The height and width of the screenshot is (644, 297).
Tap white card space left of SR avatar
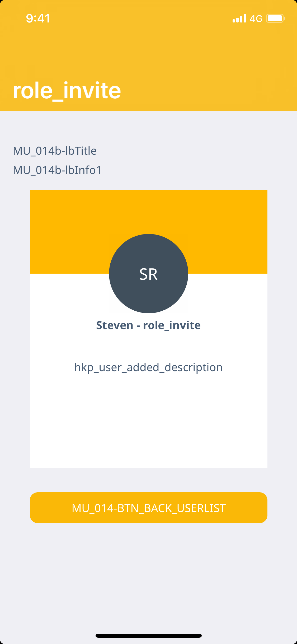69,293
